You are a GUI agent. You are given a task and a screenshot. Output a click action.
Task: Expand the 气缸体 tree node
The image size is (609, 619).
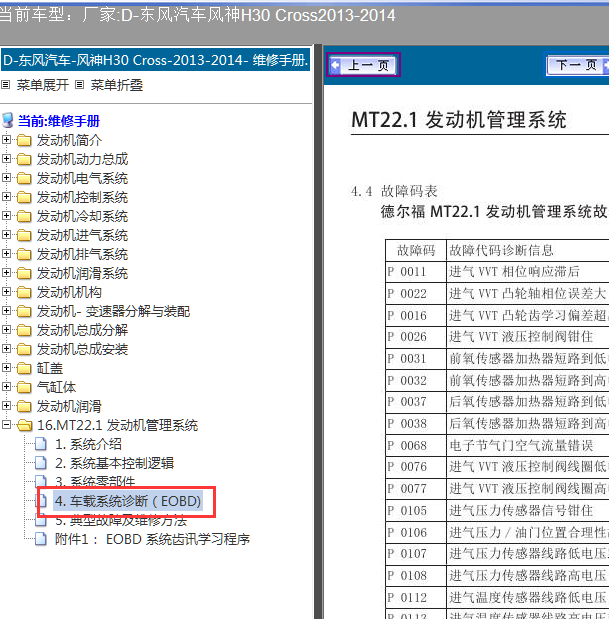pos(6,386)
